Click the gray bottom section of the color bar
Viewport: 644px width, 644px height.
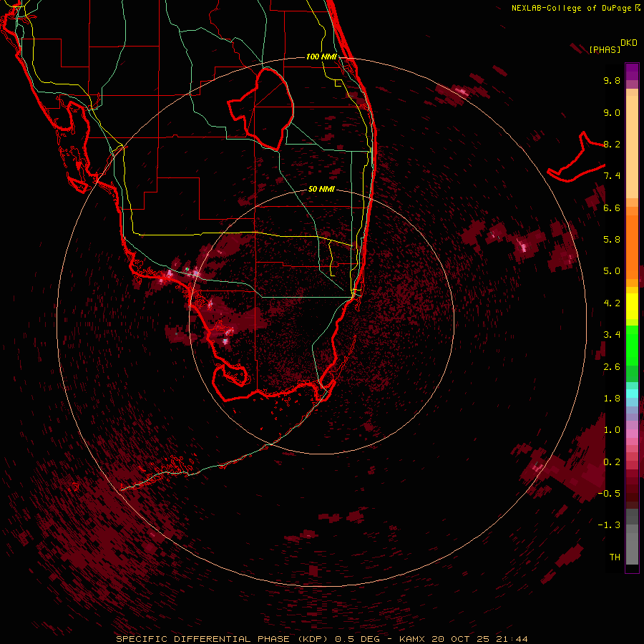coord(632,537)
